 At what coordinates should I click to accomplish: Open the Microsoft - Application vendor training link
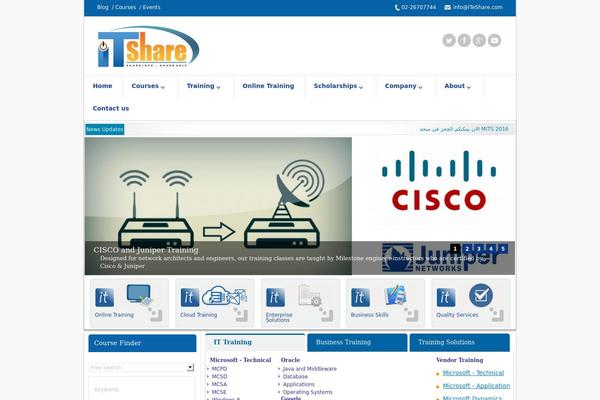[x=476, y=386]
